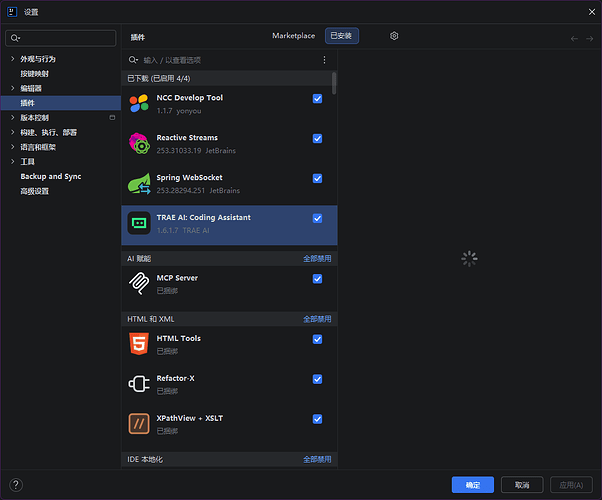The image size is (602, 500).
Task: Expand the 构建、执行、部署 node
Action: tap(13, 132)
